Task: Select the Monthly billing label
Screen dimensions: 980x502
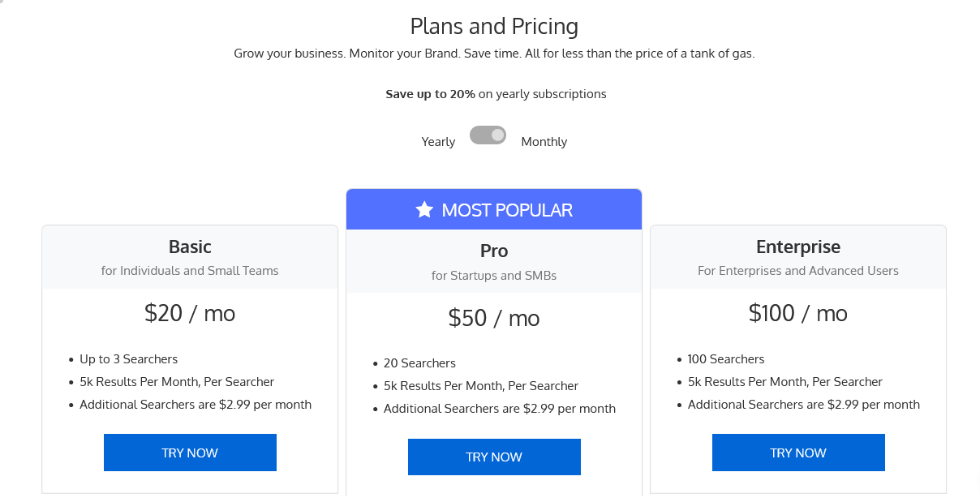Action: 544,142
